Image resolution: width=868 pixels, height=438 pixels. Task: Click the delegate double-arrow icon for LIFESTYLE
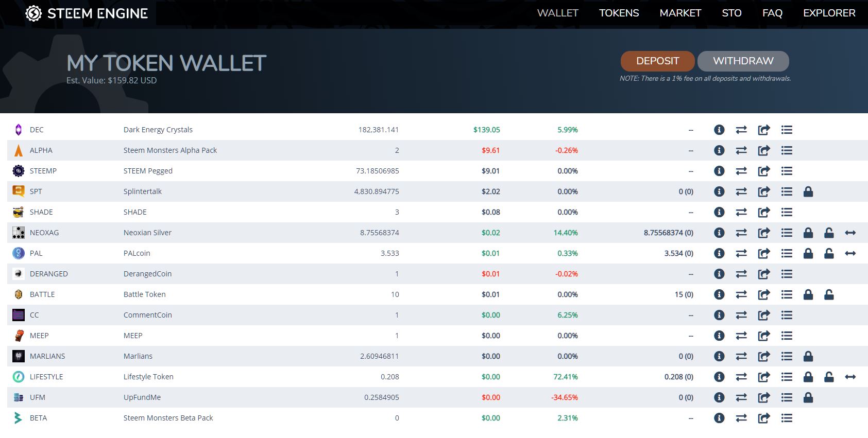tap(850, 377)
